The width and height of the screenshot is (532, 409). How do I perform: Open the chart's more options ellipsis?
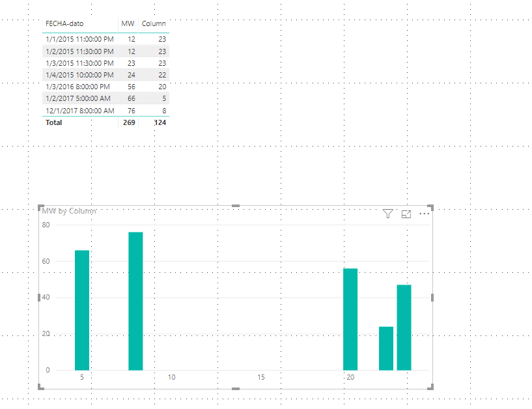pos(425,214)
